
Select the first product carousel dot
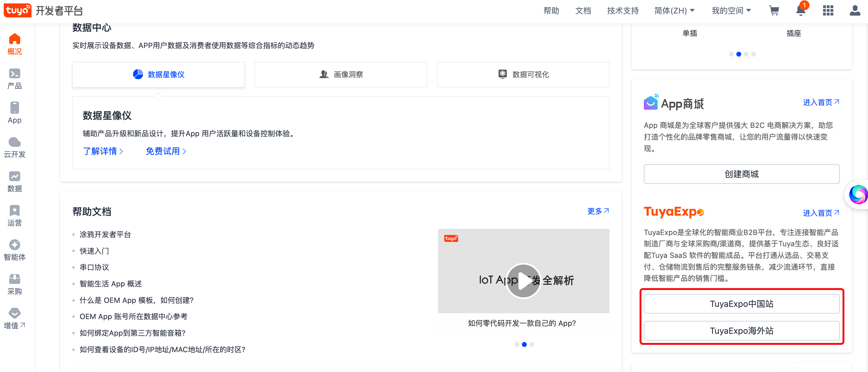[x=731, y=54]
